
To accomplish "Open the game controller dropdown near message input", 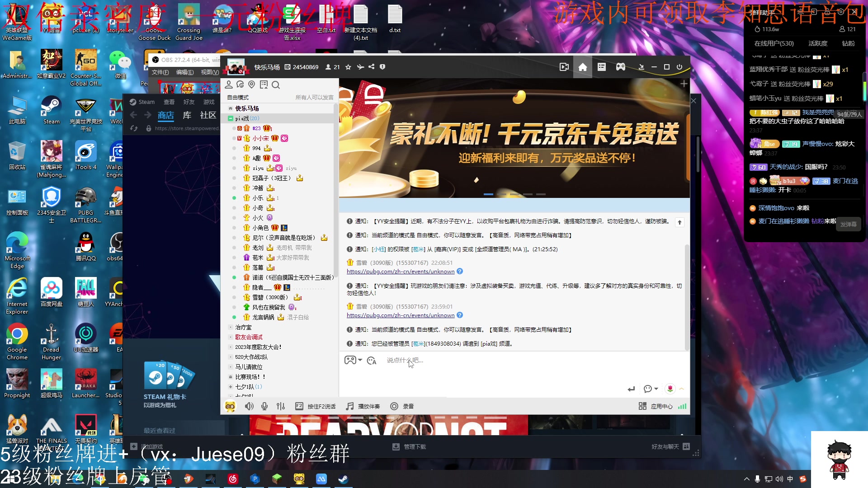I will tap(353, 360).
